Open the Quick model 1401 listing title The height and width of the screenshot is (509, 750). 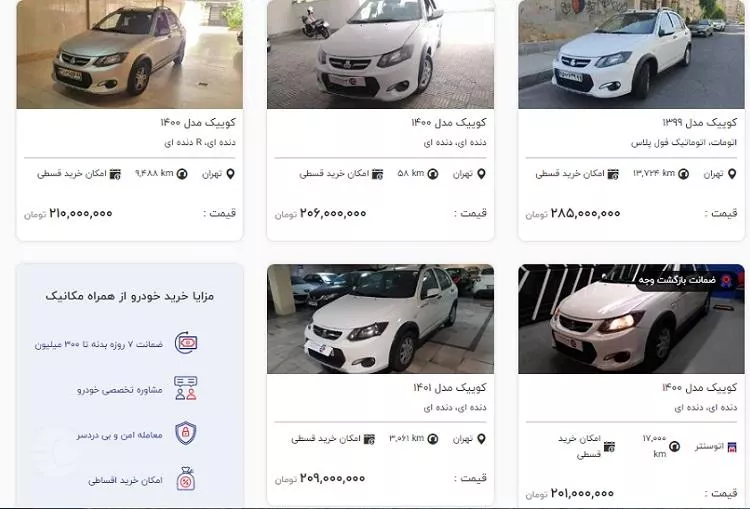450,387
